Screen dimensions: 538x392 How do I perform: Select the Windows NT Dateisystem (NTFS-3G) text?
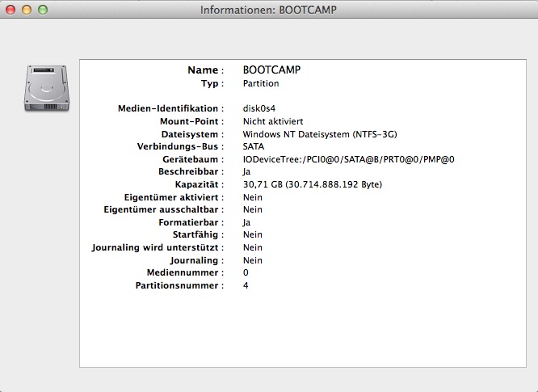321,134
